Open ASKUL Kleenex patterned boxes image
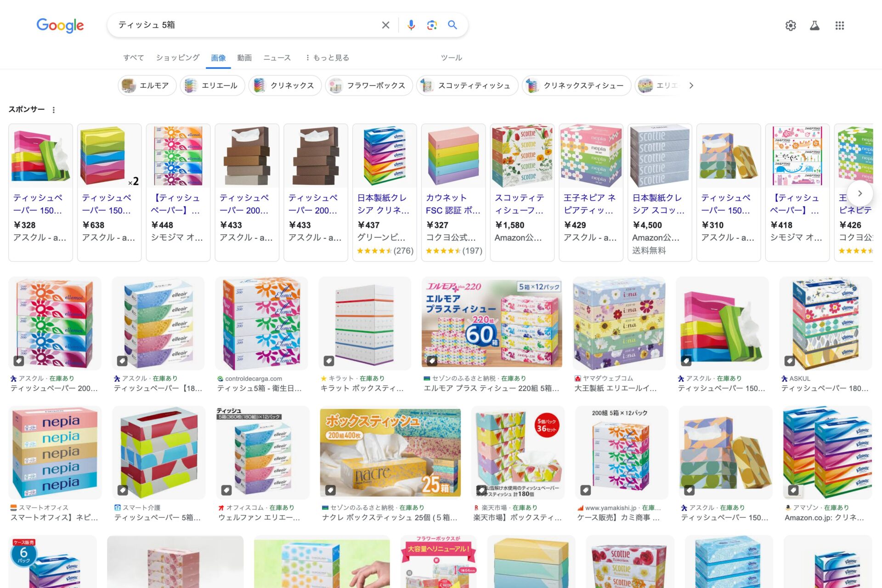 [826, 323]
